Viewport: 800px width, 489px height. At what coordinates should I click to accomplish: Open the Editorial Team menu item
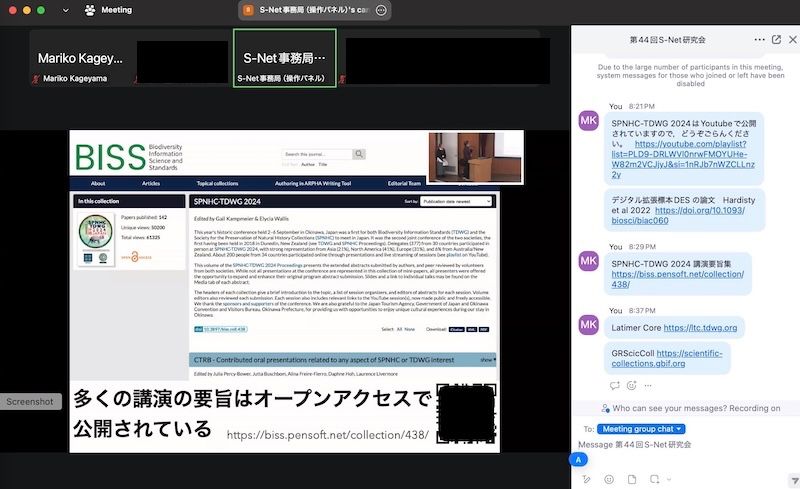tap(404, 183)
